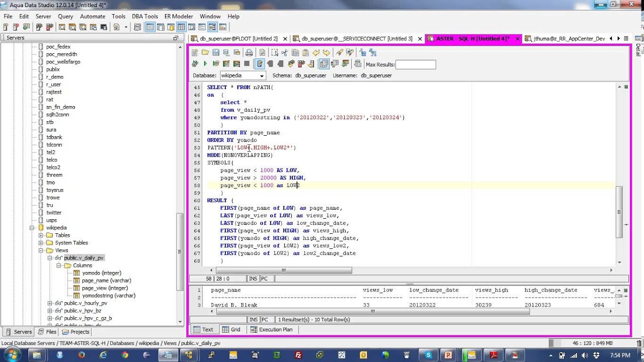Click the calculator-style icon beside Max Results

click(x=358, y=64)
